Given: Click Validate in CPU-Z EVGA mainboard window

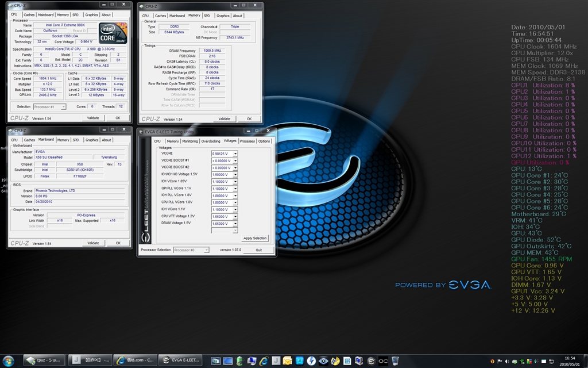Looking at the screenshot, I should click(x=93, y=243).
